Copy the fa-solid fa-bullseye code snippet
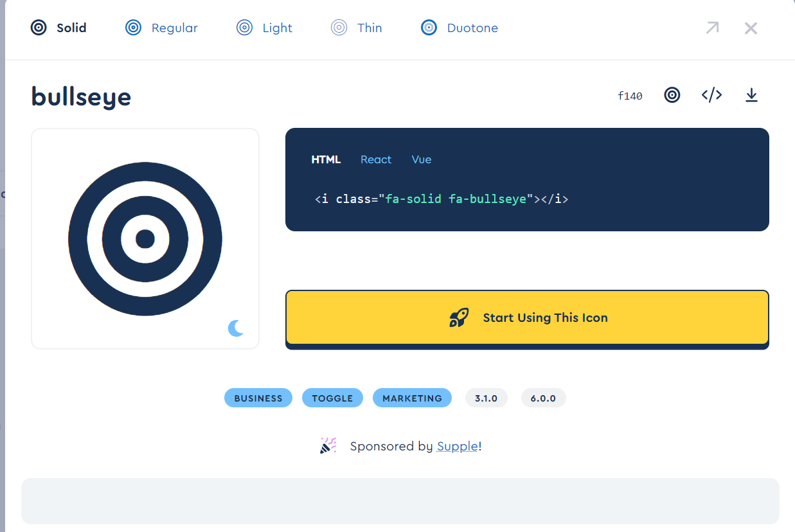Image resolution: width=795 pixels, height=532 pixels. 442,199
